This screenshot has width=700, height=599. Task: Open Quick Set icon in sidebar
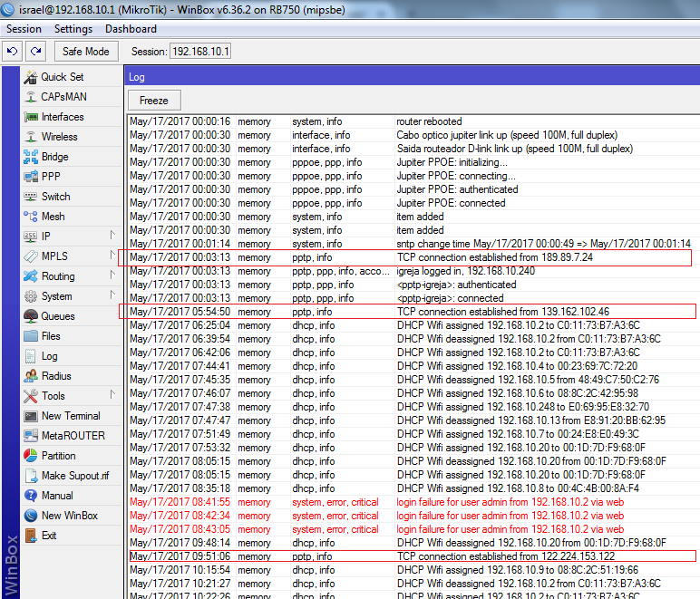click(x=31, y=77)
